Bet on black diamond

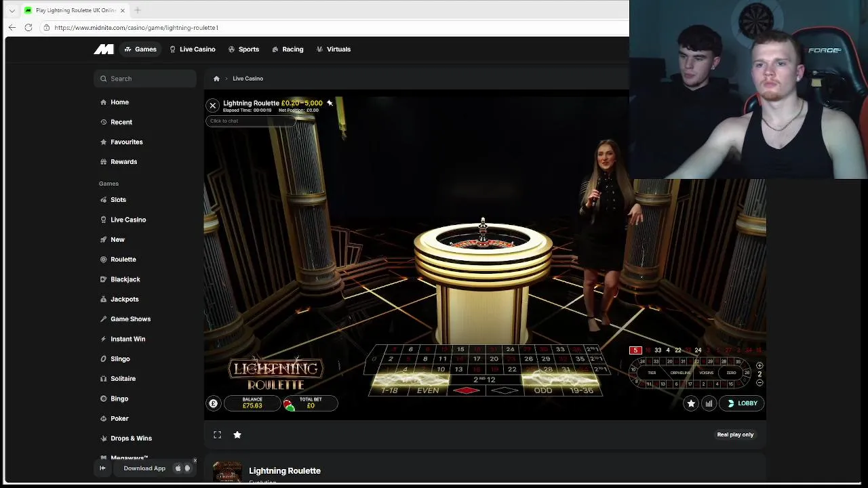coord(505,390)
